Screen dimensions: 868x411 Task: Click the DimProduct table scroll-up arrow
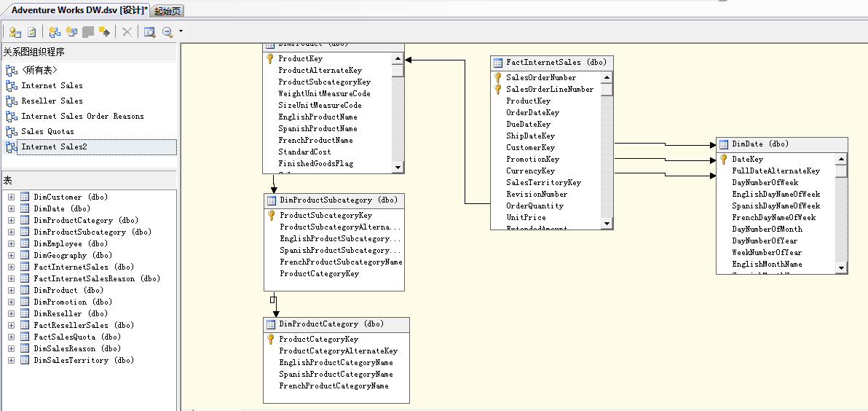coord(398,59)
